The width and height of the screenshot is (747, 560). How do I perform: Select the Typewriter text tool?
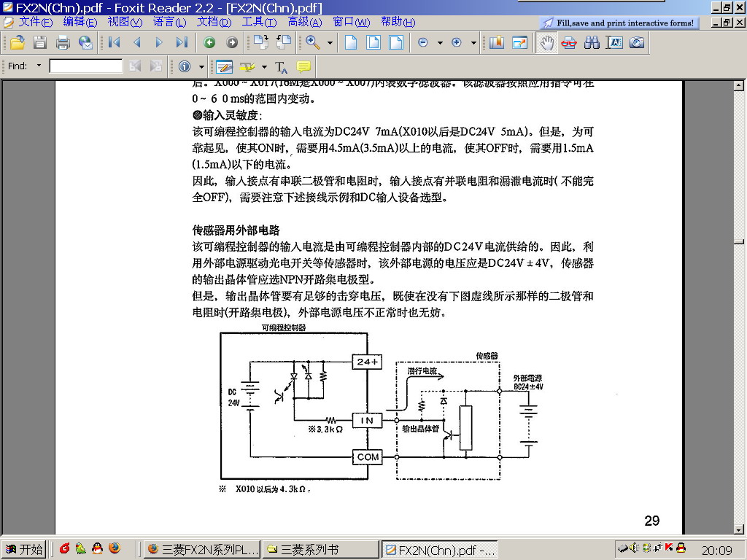281,66
